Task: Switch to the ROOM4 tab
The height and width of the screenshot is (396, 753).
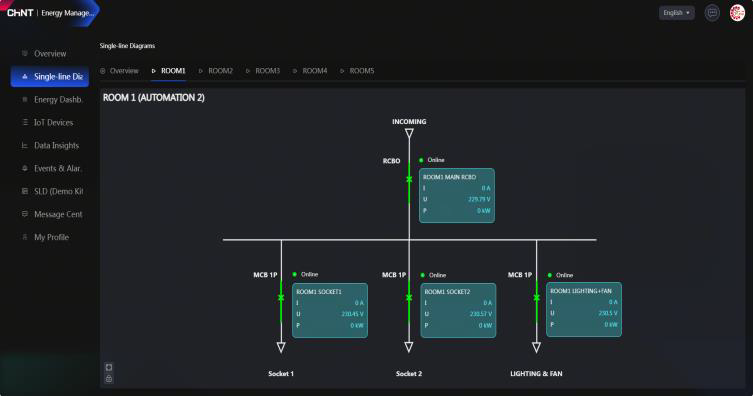Action: tap(310, 71)
